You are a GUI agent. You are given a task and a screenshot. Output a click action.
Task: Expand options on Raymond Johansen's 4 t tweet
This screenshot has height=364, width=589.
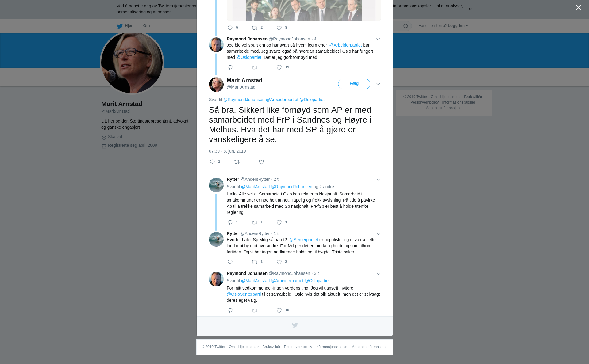pyautogui.click(x=378, y=39)
